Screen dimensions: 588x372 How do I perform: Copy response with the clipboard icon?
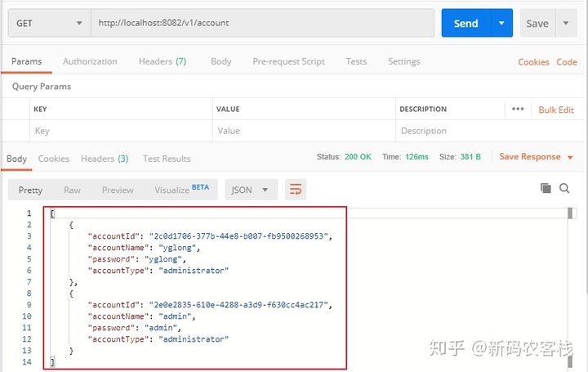[546, 188]
